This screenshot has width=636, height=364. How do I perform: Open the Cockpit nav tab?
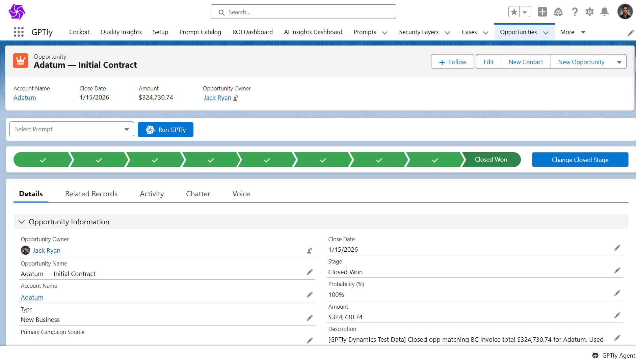click(x=79, y=32)
